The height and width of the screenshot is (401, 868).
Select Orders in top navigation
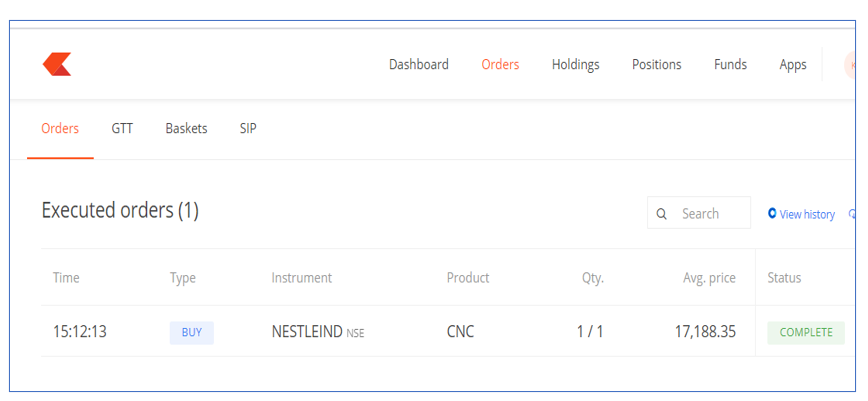(x=500, y=64)
